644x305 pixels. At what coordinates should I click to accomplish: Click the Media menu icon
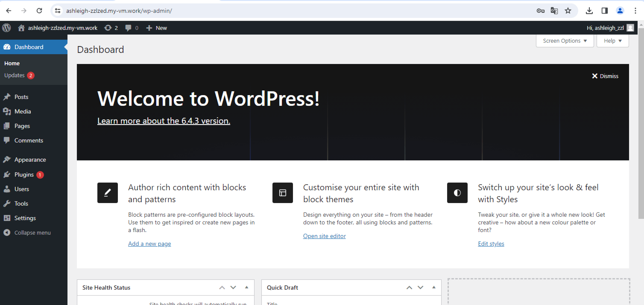pos(7,111)
